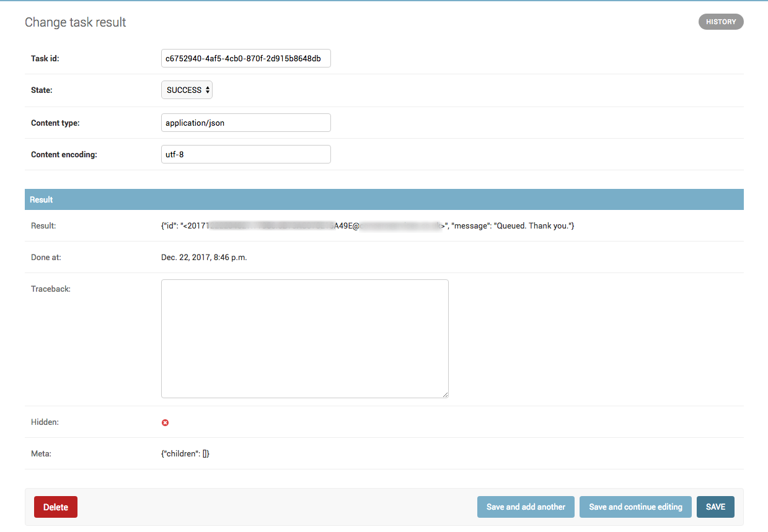The width and height of the screenshot is (768, 532).
Task: Click inside the Content type field
Action: tap(245, 122)
